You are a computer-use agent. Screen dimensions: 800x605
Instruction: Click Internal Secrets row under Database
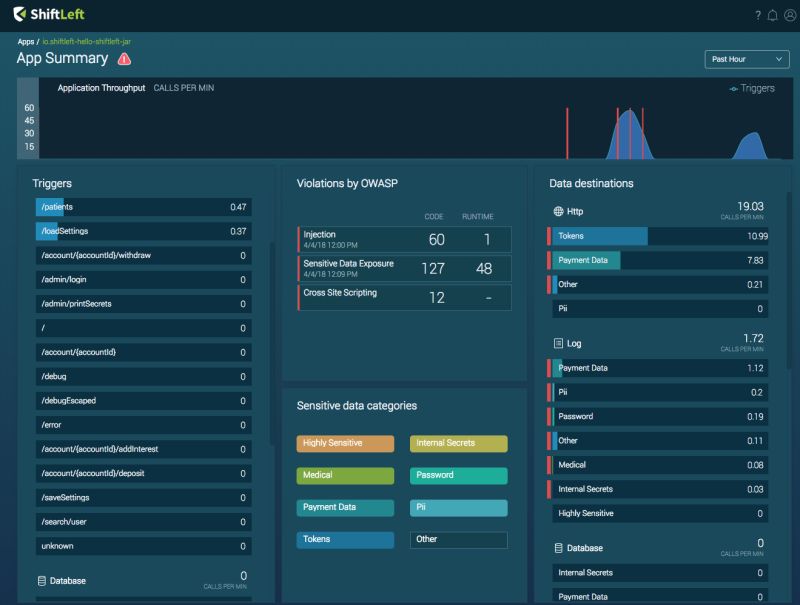(660, 573)
